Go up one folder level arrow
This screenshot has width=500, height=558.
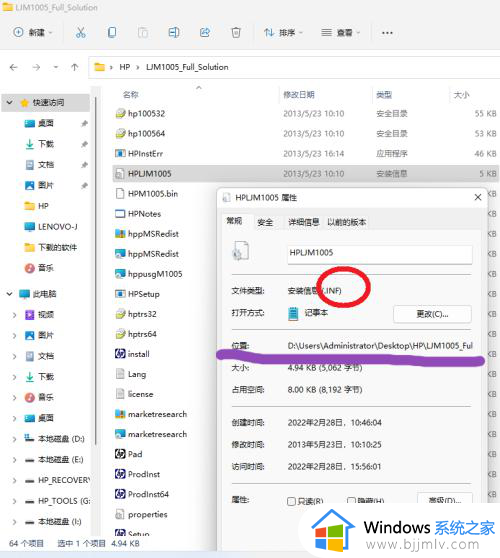tap(74, 67)
